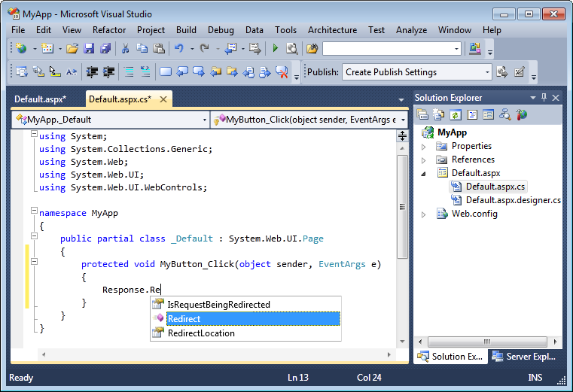Click the Solution Explorer scroll right arrow
This screenshot has height=392, width=573.
tap(555, 342)
